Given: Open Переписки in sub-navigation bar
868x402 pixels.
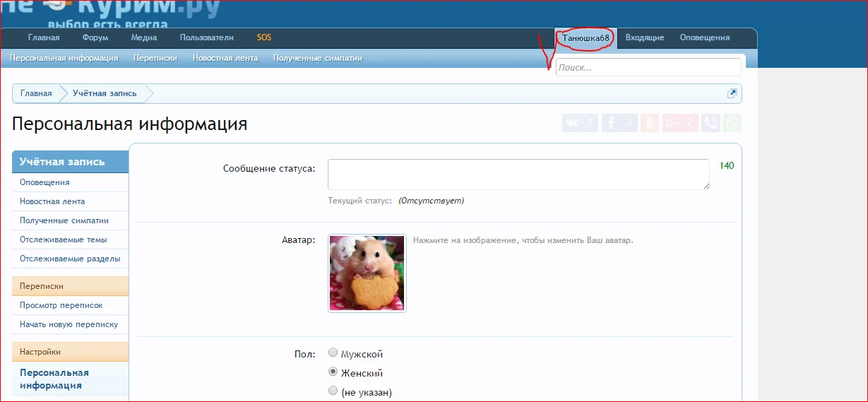Looking at the screenshot, I should point(155,58).
